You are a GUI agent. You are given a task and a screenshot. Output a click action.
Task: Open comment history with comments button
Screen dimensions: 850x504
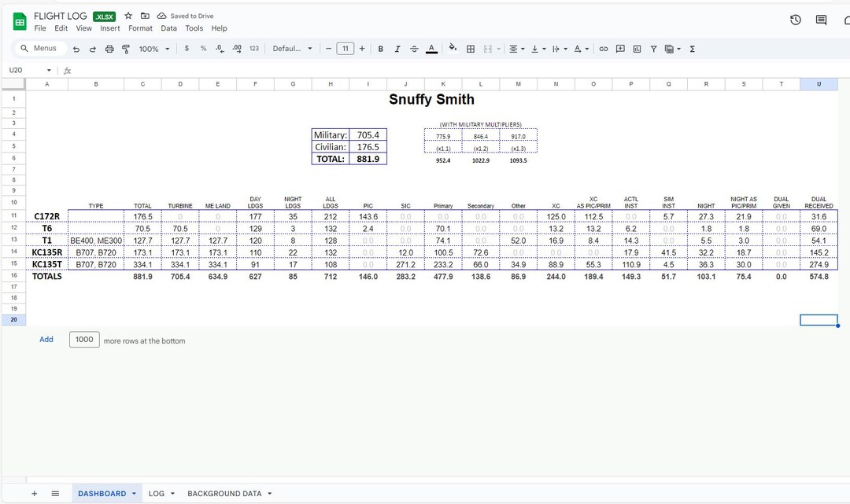(820, 20)
